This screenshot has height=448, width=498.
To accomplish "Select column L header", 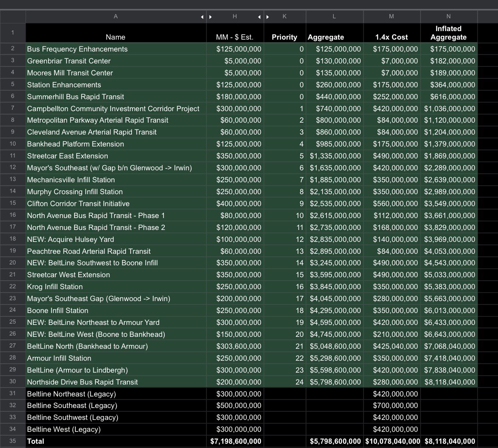I will [335, 17].
